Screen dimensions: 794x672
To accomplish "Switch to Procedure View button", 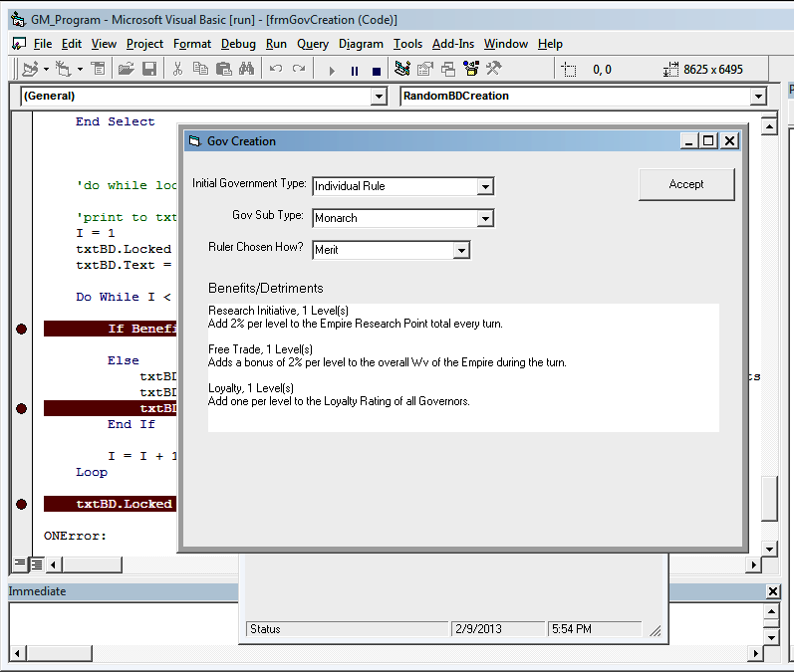I will (x=19, y=564).
